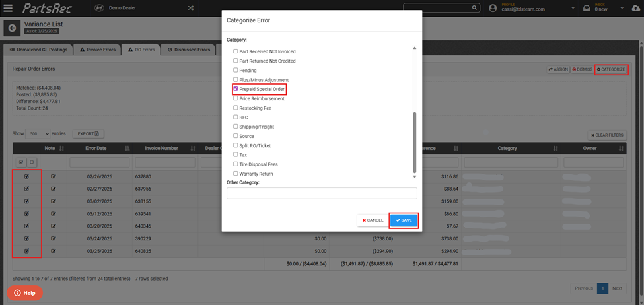Edit note for invoice 640825
This screenshot has width=644, height=305.
pyautogui.click(x=53, y=251)
